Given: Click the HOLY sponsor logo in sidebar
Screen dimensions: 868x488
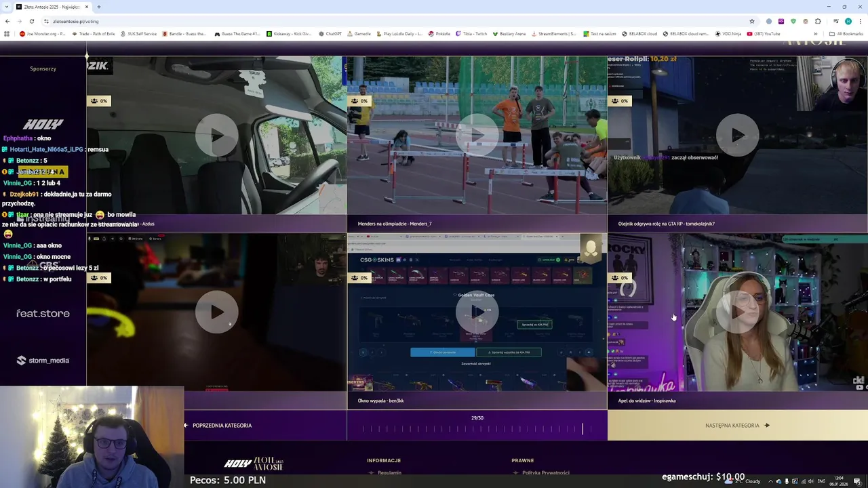Looking at the screenshot, I should tap(43, 124).
